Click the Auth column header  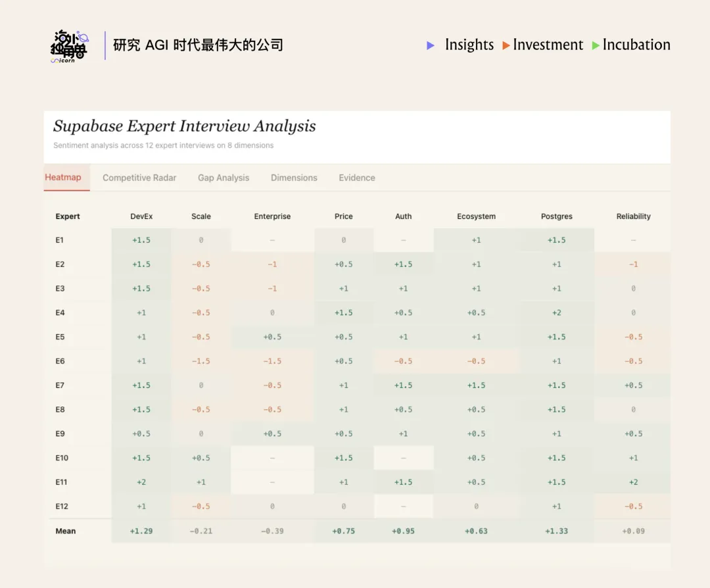[404, 216]
